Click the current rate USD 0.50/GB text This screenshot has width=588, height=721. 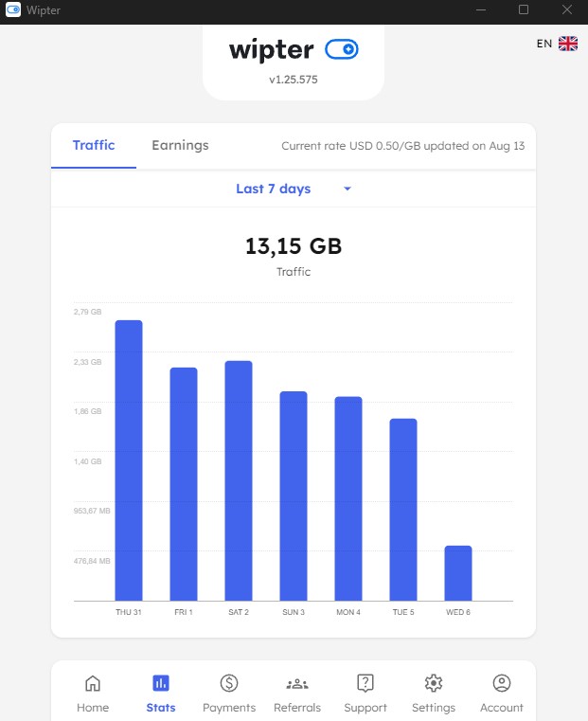(402, 146)
